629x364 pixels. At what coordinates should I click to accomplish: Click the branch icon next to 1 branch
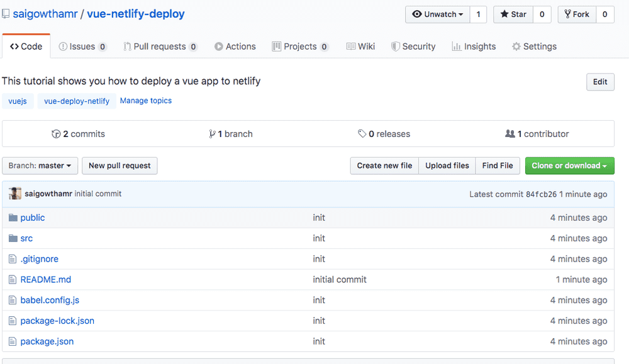212,134
